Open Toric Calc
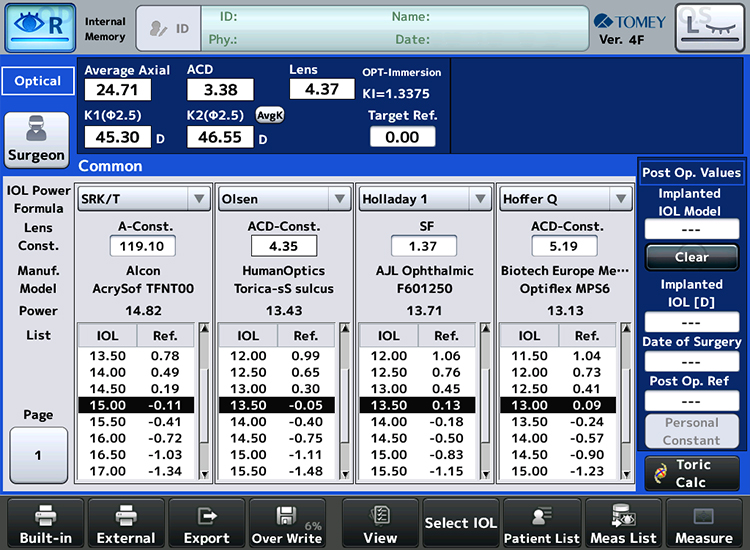Screen dimensions: 750x550 [691, 473]
